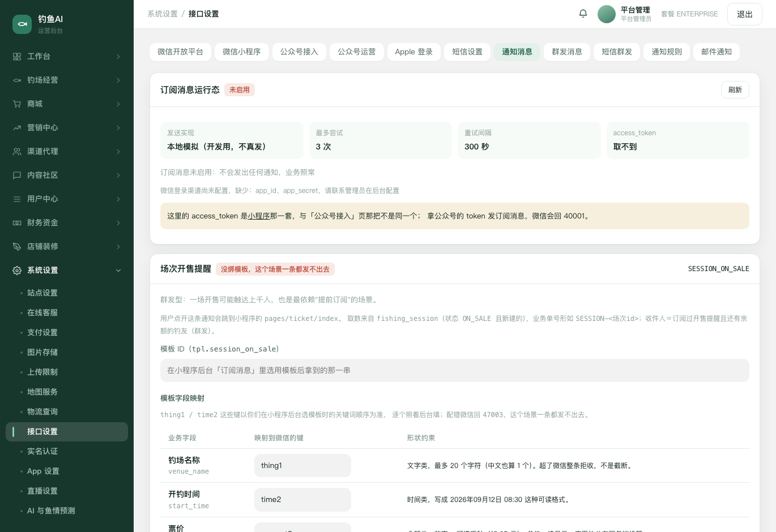
Task: Select the 邮件通知 tab
Action: click(717, 52)
